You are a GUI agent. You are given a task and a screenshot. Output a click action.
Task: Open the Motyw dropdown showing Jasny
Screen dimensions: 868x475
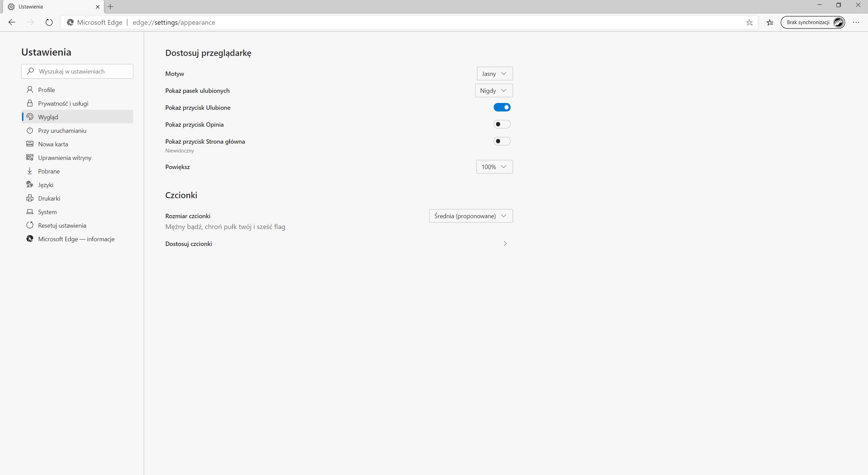coord(494,74)
